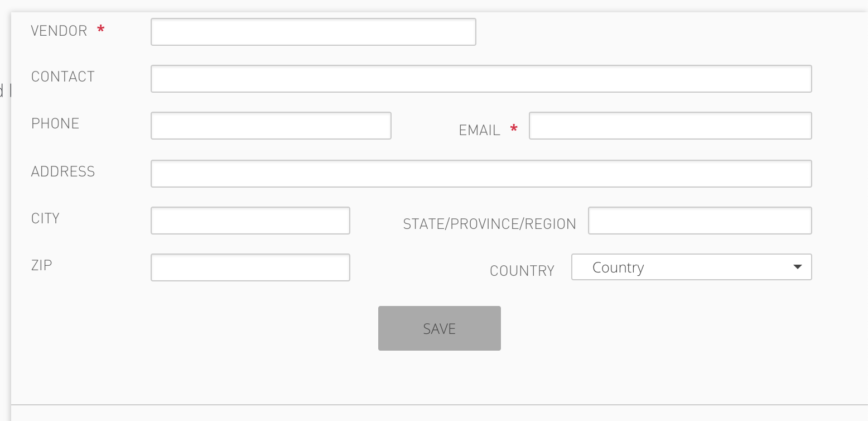Viewport: 868px width, 421px height.
Task: Focus the City input field
Action: click(x=250, y=221)
